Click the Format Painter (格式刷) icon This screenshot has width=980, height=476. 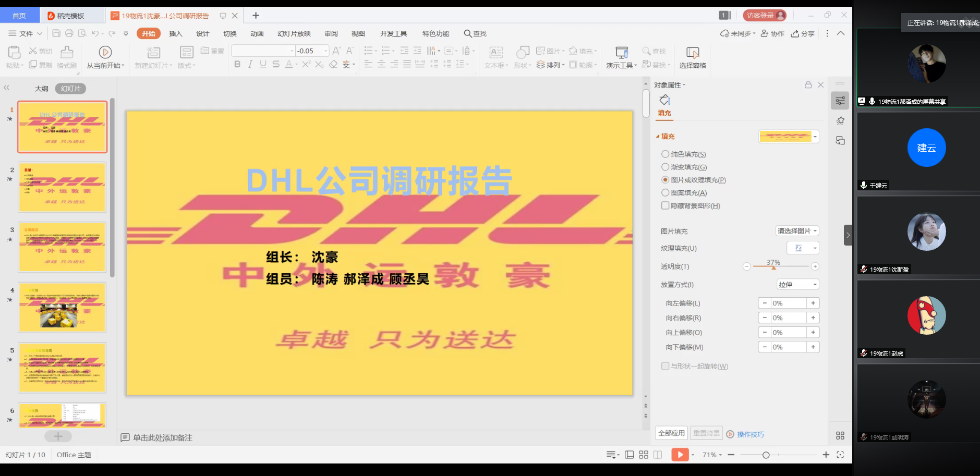[x=67, y=57]
